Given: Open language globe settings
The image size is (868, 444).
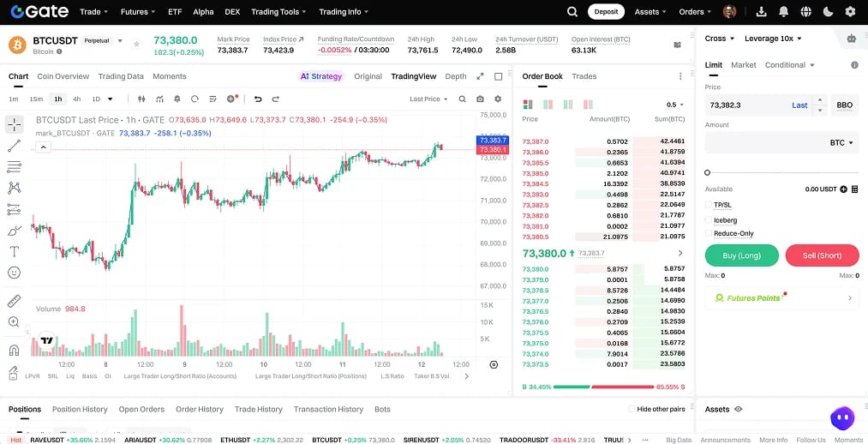Looking at the screenshot, I should [x=805, y=12].
